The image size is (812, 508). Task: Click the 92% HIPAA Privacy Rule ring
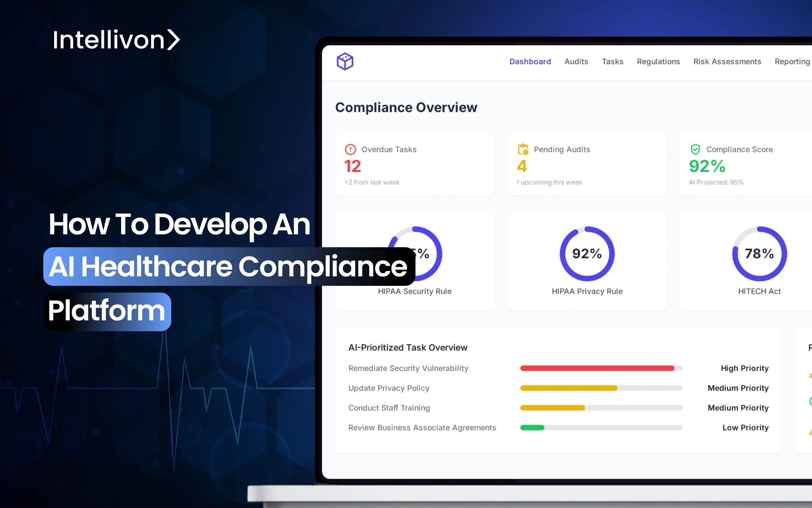587,254
